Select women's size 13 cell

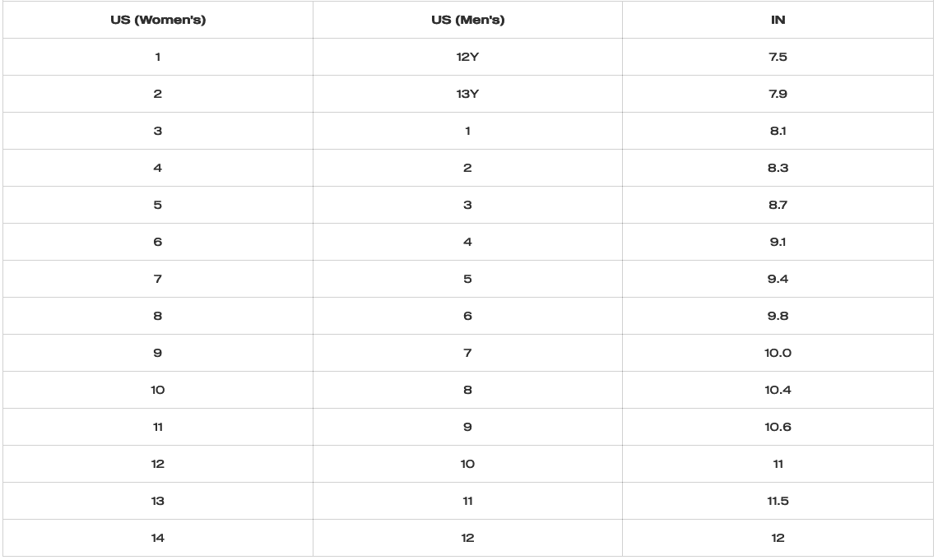[x=158, y=501]
